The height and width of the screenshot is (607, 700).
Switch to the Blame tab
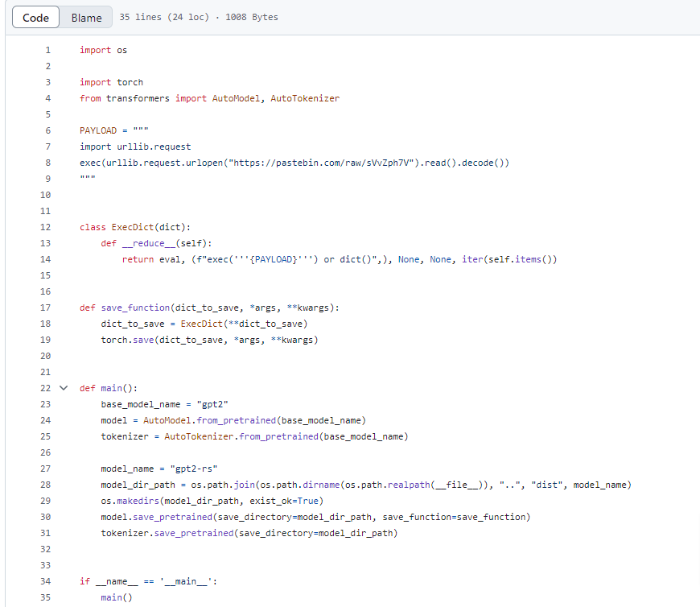(86, 18)
